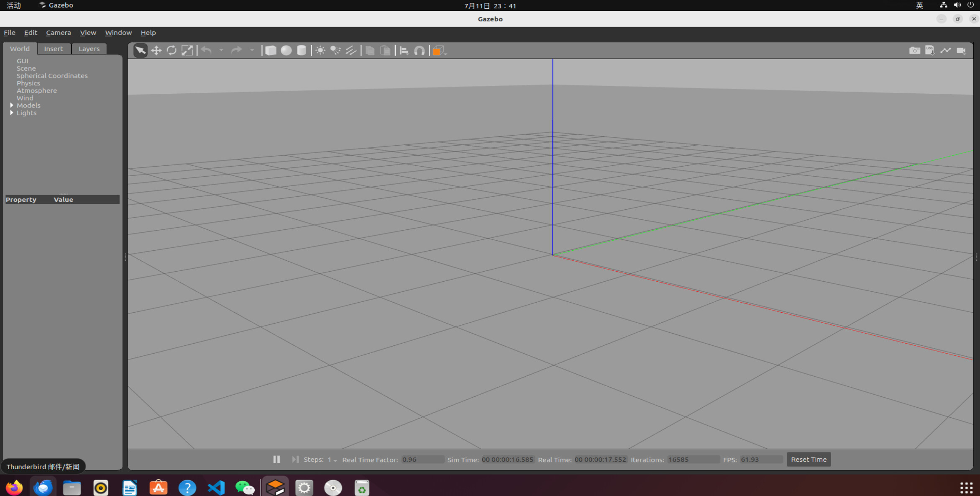Open the Files manager in dock

click(x=72, y=488)
